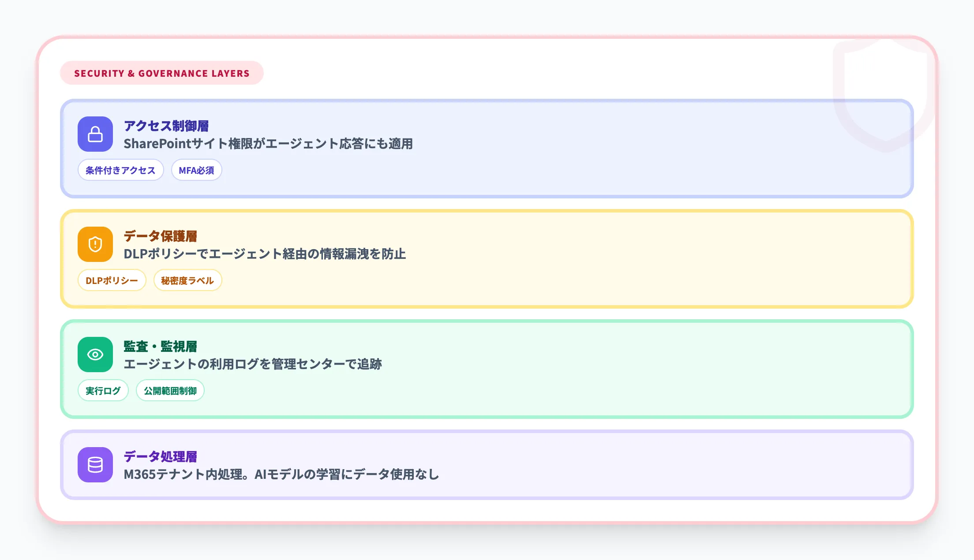This screenshot has width=974, height=560.
Task: Open the データ処理層 heading
Action: click(x=160, y=456)
